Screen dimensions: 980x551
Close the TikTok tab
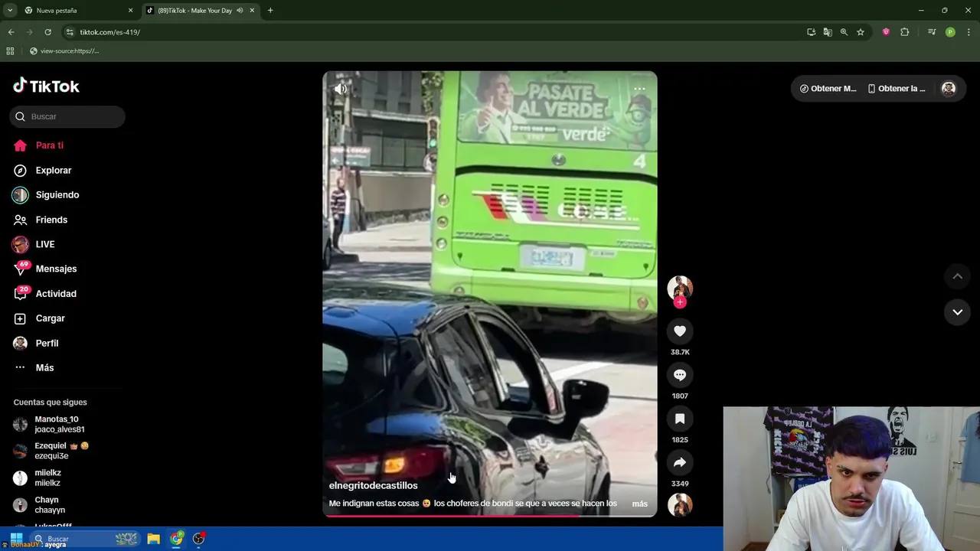point(252,11)
